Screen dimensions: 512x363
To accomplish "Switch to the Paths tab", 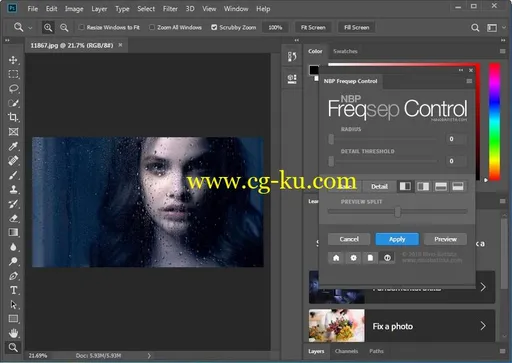I will [x=376, y=351].
